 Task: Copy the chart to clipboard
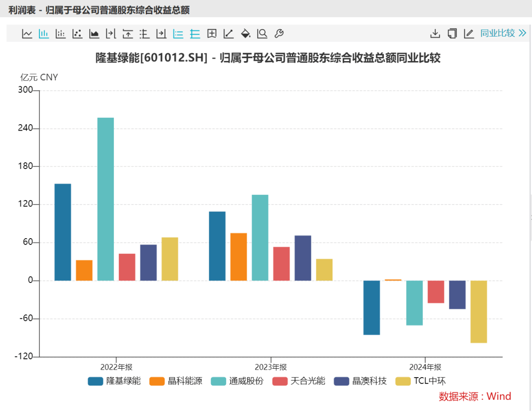[x=452, y=34]
